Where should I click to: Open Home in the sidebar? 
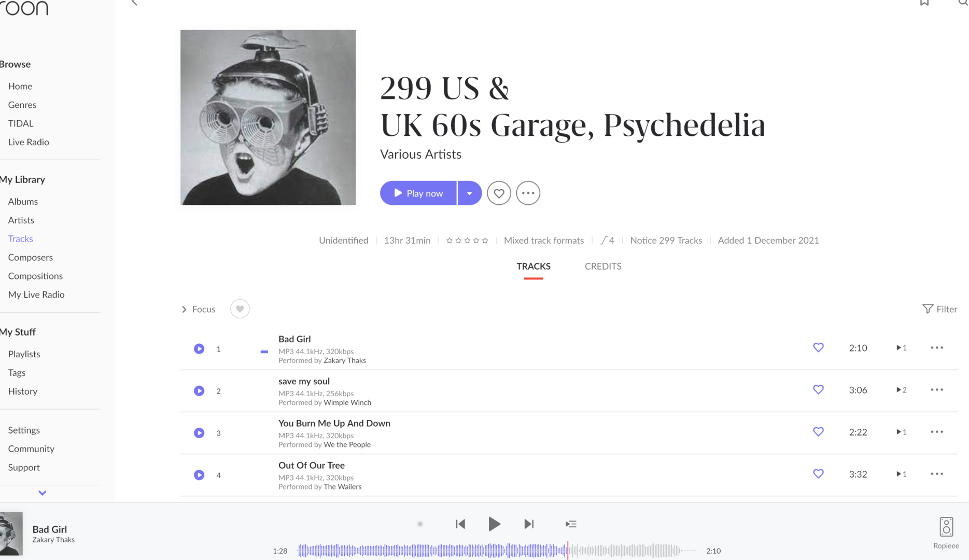coord(20,86)
